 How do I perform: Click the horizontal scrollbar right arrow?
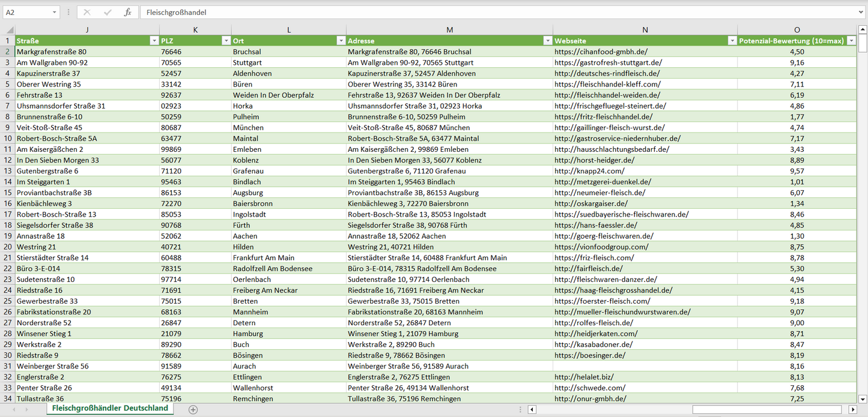pos(852,409)
